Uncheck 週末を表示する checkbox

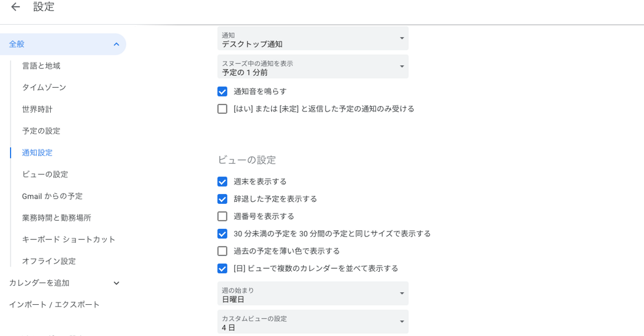tap(222, 182)
